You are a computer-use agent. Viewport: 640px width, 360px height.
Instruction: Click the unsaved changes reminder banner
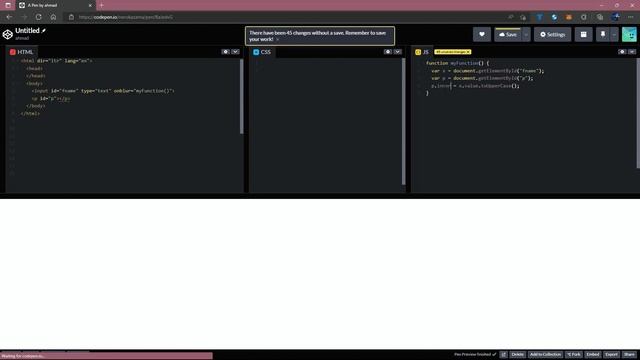(320, 36)
